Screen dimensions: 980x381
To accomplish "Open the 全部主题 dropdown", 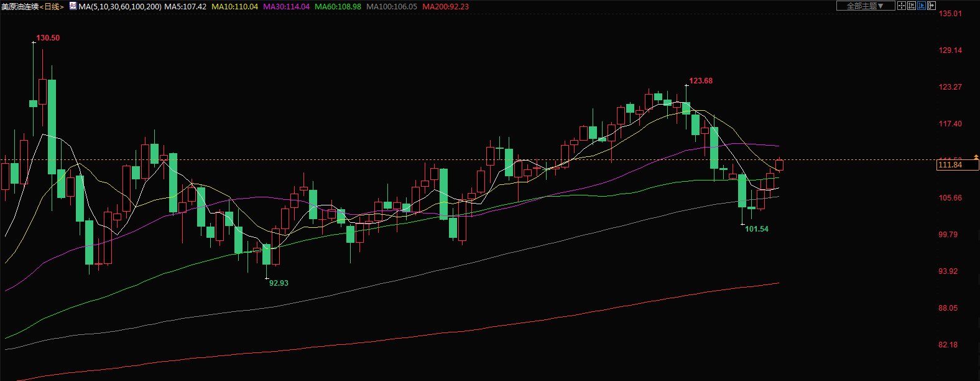I will click(x=865, y=6).
